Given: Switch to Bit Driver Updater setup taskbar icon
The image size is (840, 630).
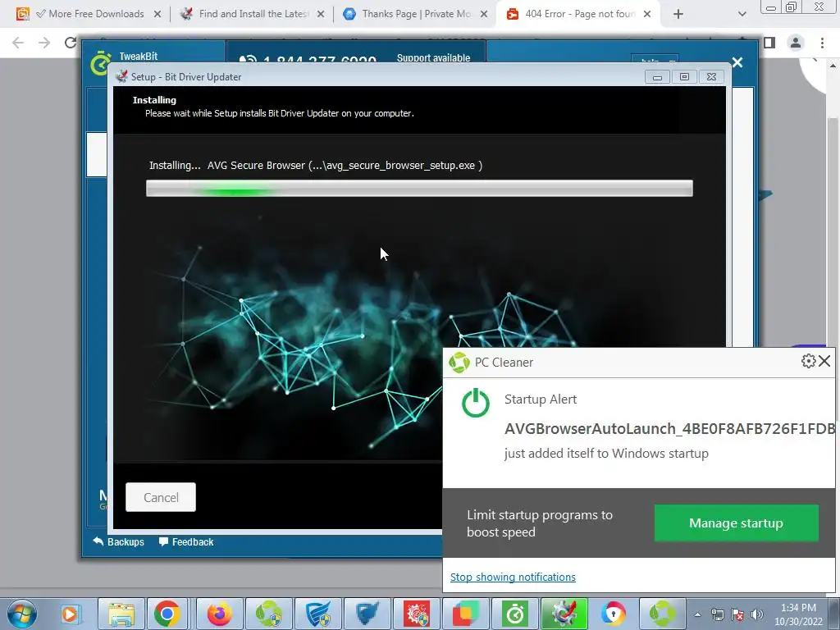Looking at the screenshot, I should click(x=564, y=614).
